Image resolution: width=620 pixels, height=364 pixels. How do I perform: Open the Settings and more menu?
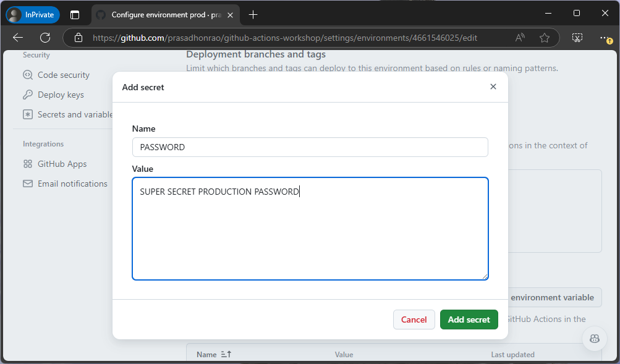tap(605, 37)
